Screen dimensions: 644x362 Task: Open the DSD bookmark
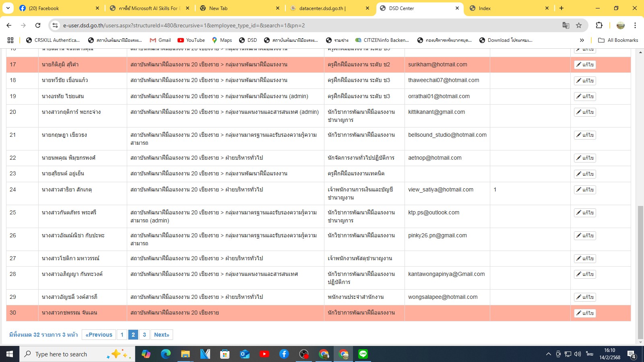248,40
